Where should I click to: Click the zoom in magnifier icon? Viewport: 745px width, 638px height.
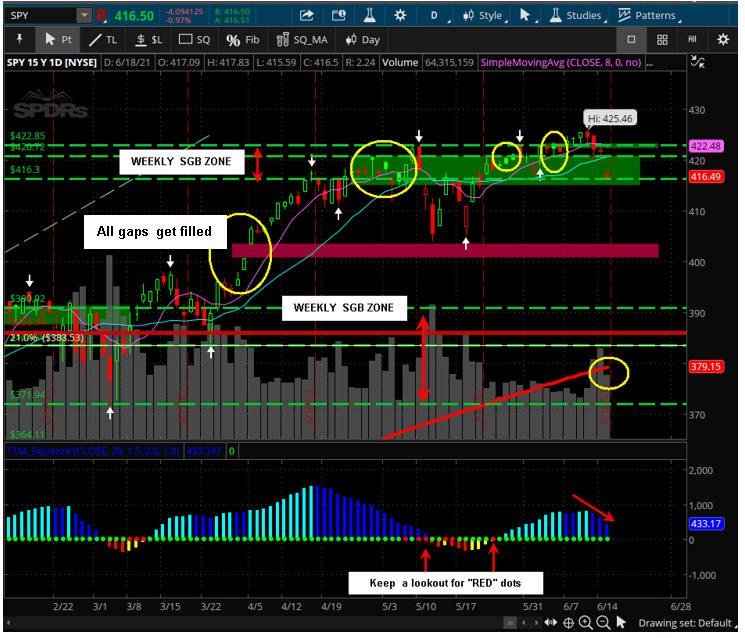(585, 622)
